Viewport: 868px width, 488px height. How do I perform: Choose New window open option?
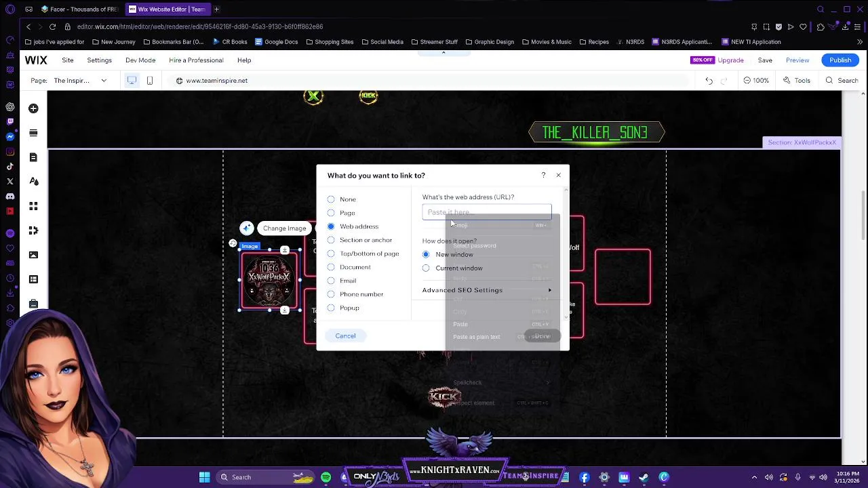click(426, 255)
